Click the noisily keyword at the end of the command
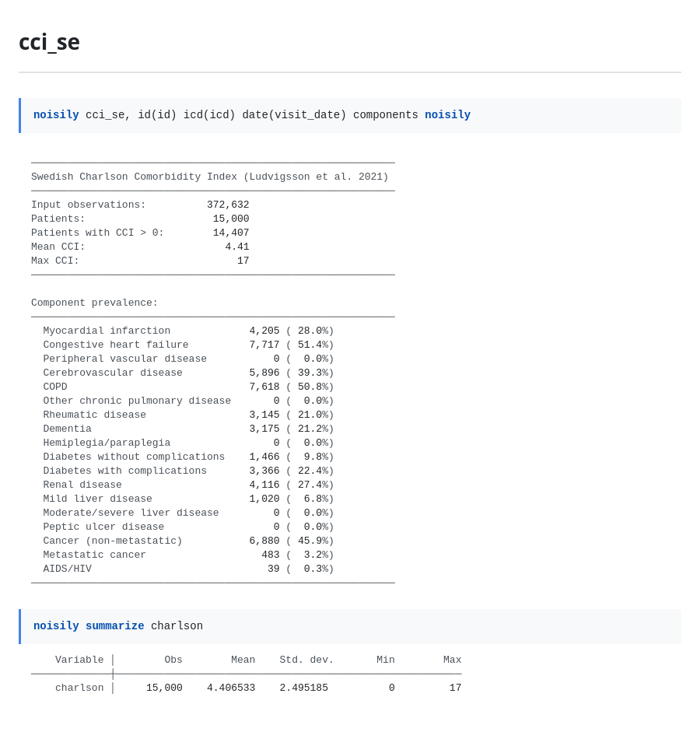This screenshot has height=739, width=700. coord(447,114)
